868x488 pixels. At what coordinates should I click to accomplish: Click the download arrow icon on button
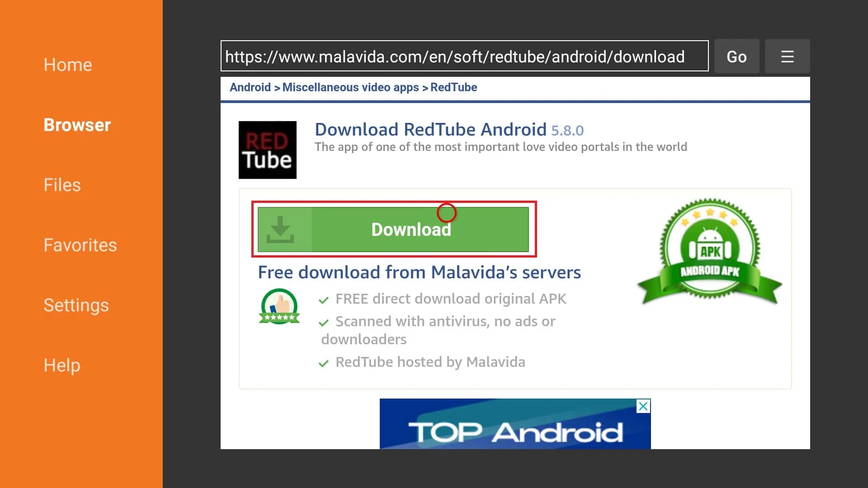281,230
